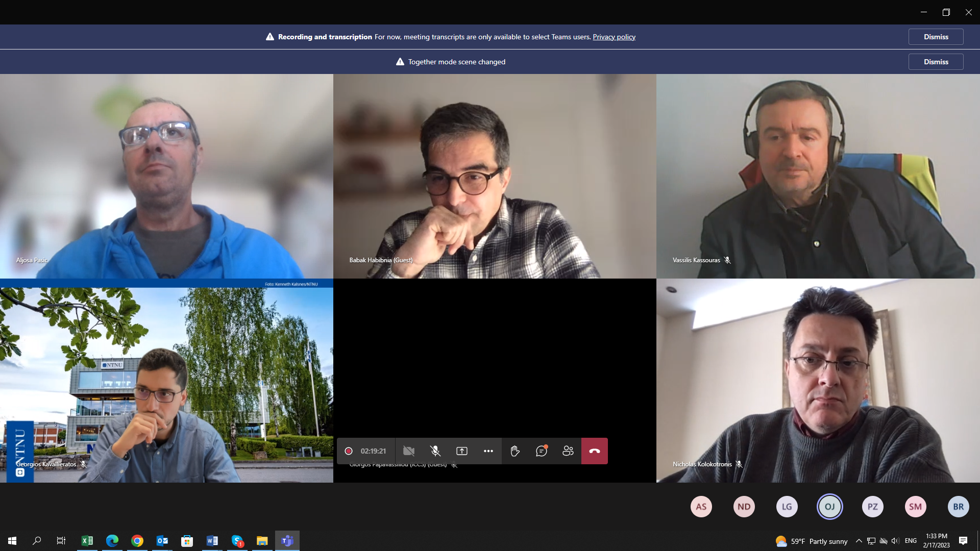Dismiss the Recording and transcription banner

click(935, 37)
